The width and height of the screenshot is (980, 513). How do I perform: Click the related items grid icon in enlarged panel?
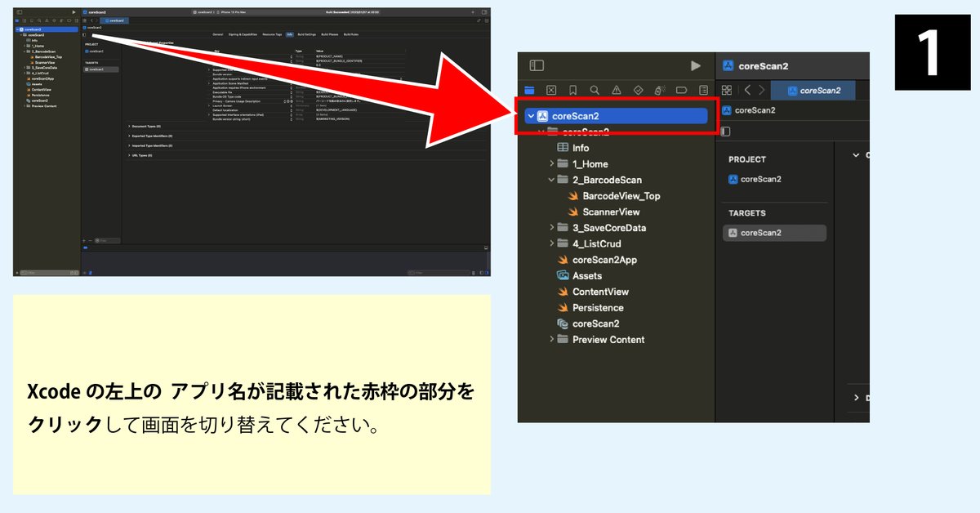click(x=727, y=90)
